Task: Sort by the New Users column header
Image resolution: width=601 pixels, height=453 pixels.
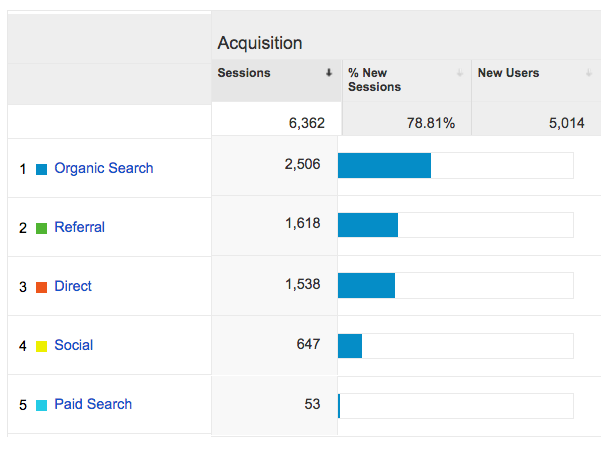Action: click(508, 73)
